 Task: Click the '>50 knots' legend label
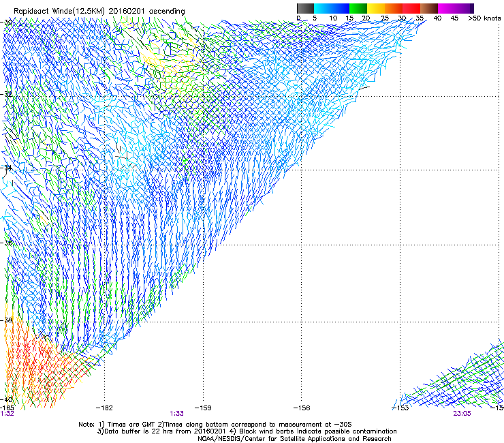[484, 18]
